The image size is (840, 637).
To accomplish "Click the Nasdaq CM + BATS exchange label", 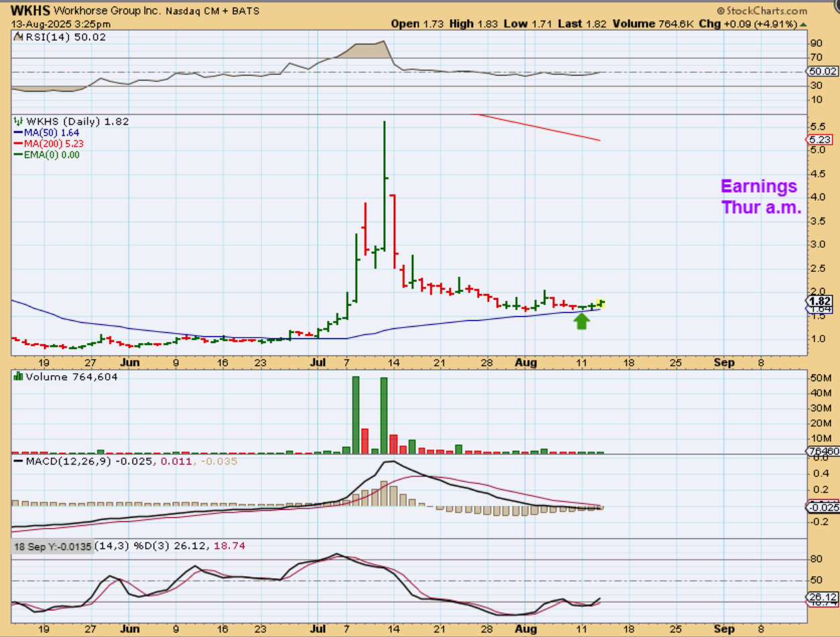I will (x=212, y=11).
